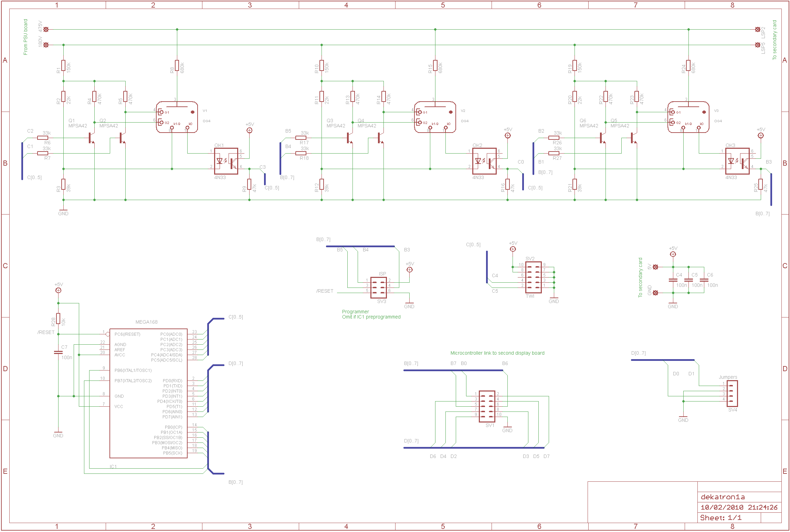The width and height of the screenshot is (790, 532).
Task: Click the V2 dekatron tube symbol
Action: (x=435, y=117)
